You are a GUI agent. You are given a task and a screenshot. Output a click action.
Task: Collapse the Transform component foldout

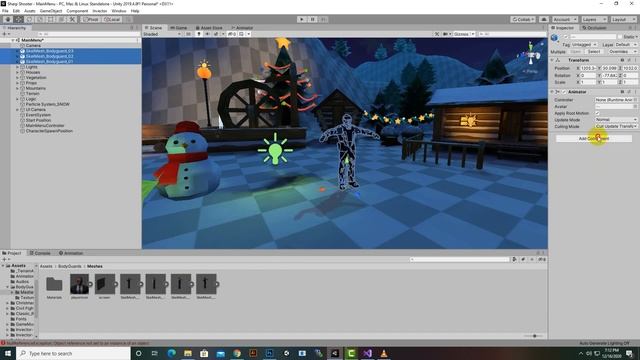click(x=552, y=60)
